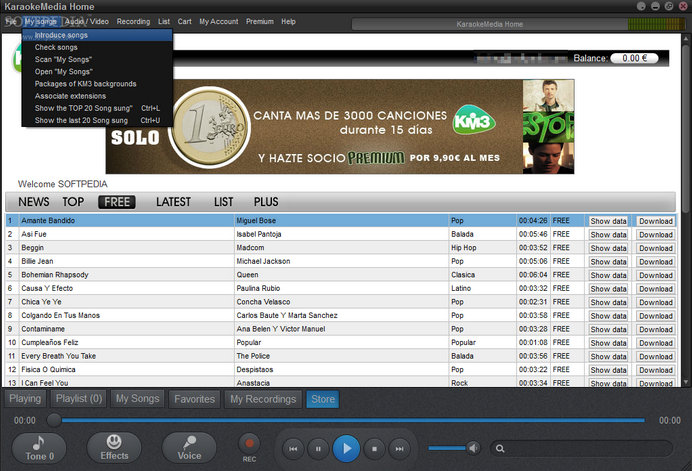The width and height of the screenshot is (692, 471).
Task: Skip to next track
Action: 399,449
